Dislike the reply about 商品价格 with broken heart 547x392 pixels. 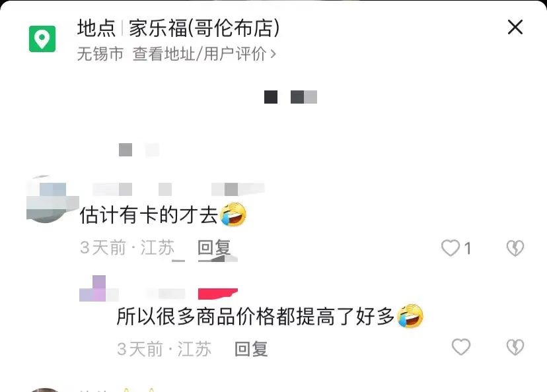(515, 347)
